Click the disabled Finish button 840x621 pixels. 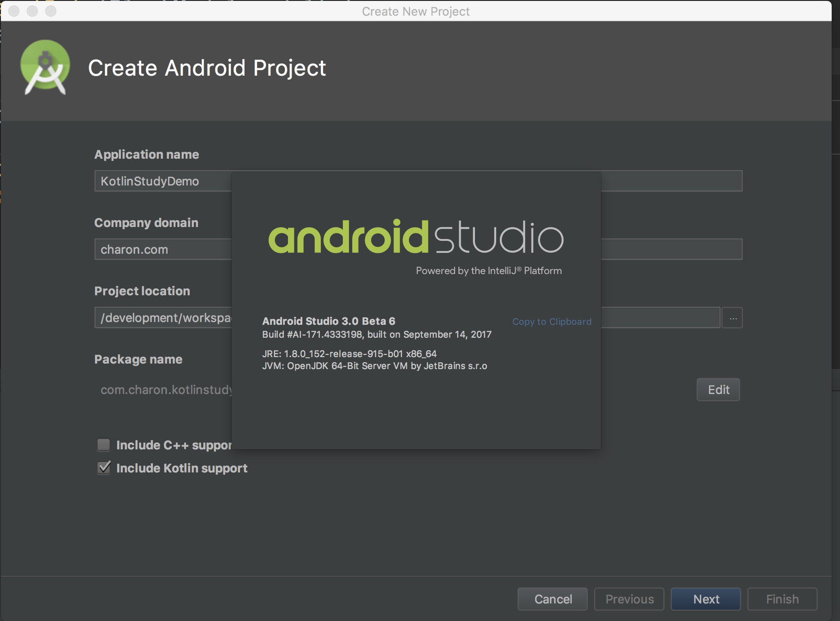coord(782,599)
